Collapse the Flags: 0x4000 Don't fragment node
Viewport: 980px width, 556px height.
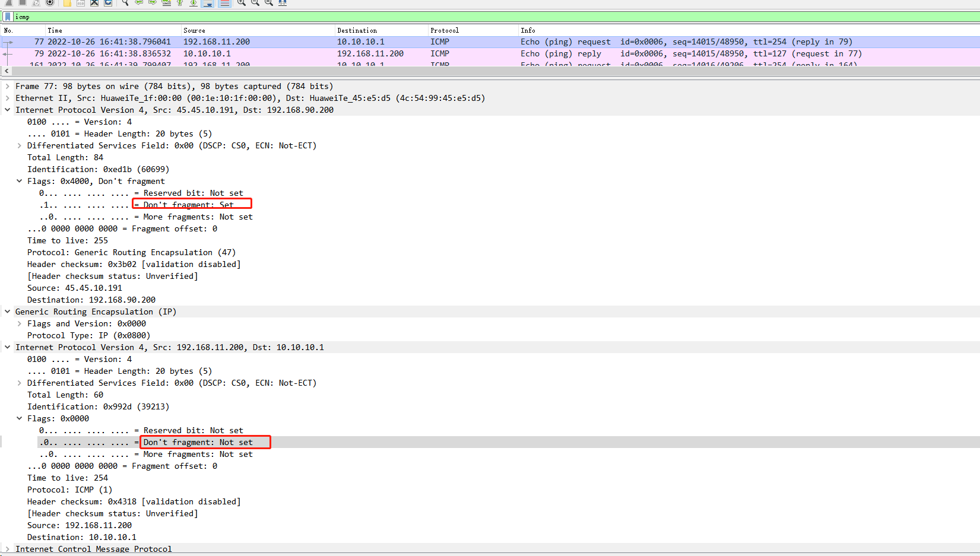tap(19, 181)
